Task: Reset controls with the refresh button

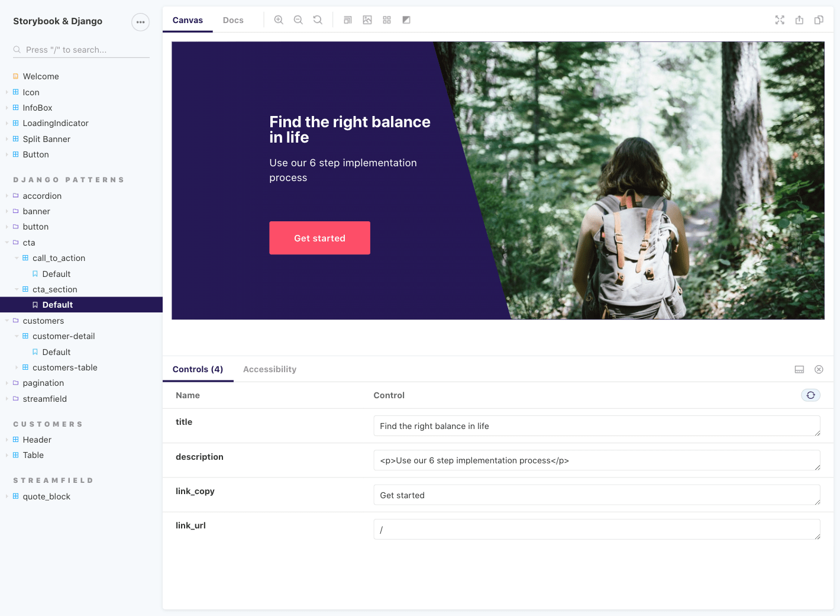Action: tap(810, 395)
